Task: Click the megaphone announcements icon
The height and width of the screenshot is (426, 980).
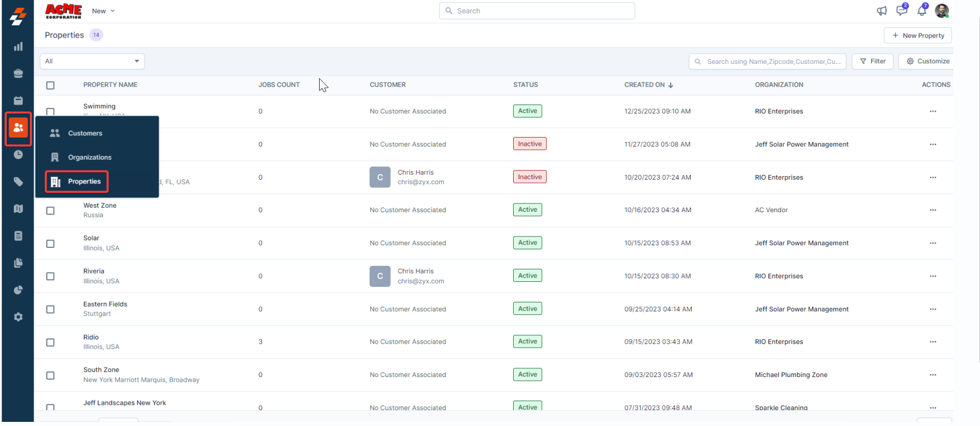Action: tap(882, 11)
